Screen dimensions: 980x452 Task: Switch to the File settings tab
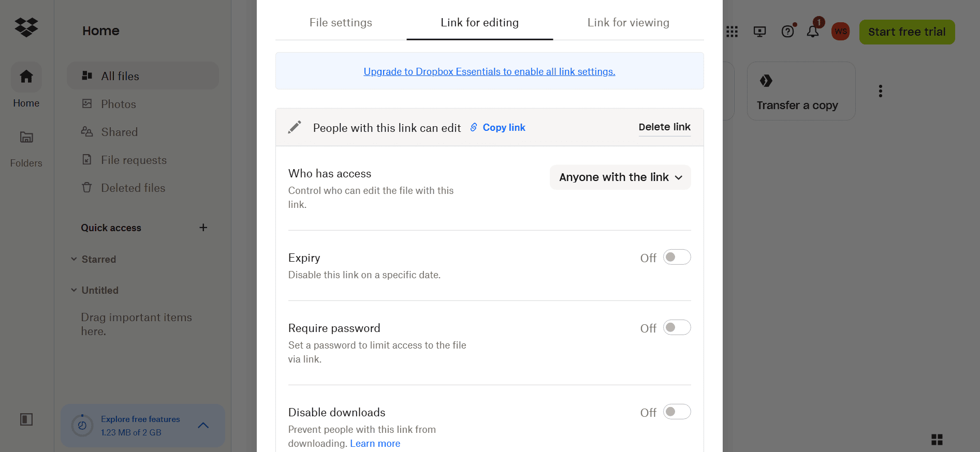[341, 23]
